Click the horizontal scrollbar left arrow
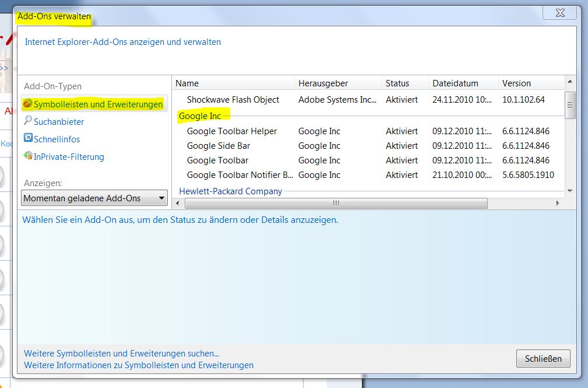Image resolution: width=588 pixels, height=388 pixels. pyautogui.click(x=177, y=203)
